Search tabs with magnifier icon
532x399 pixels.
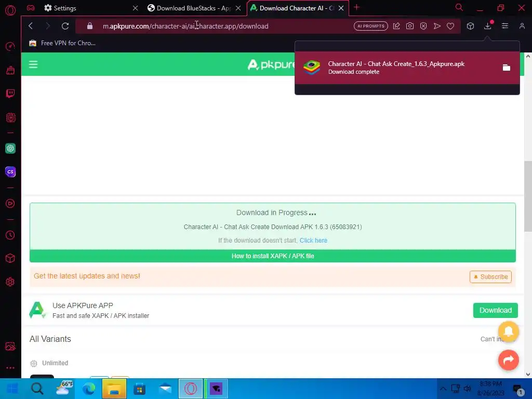459,7
